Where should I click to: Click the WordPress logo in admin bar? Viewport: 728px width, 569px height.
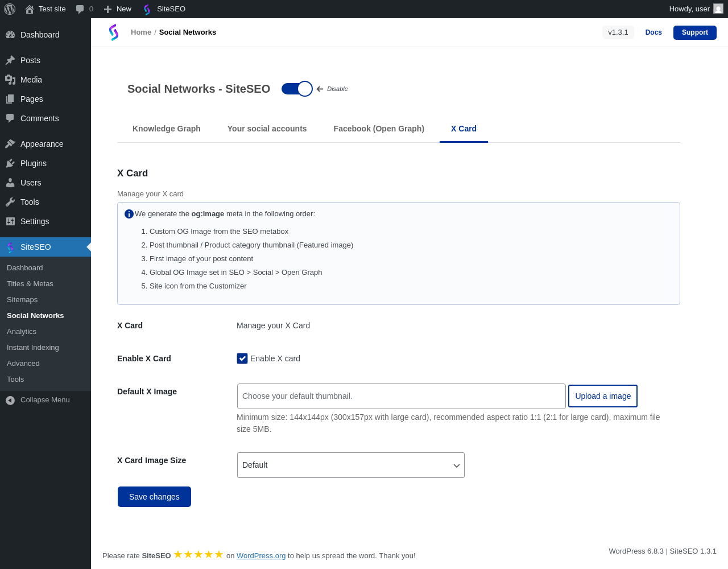tap(10, 9)
